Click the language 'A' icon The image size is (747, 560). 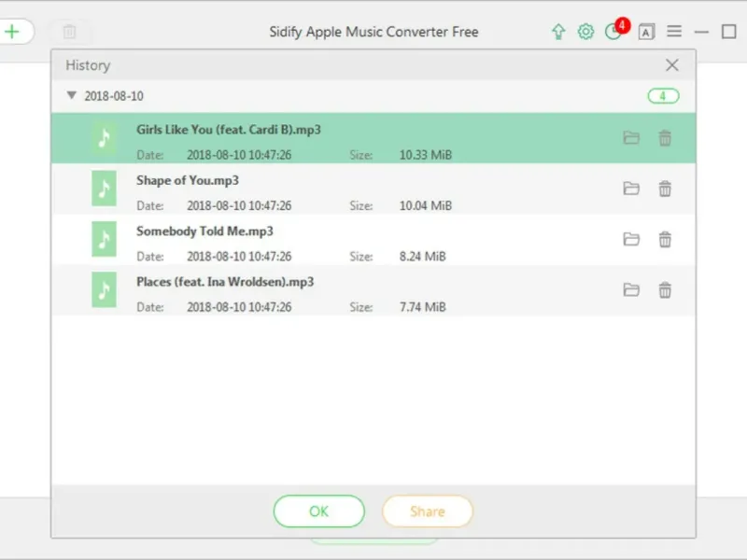646,32
